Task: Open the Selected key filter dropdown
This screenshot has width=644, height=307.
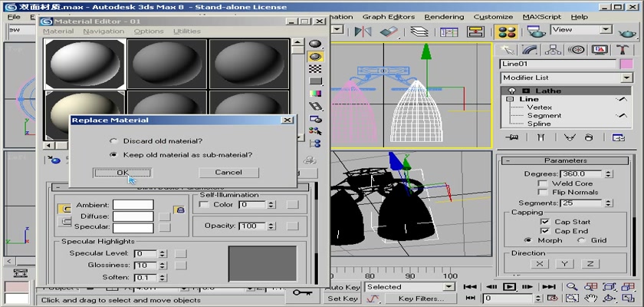Action: (x=449, y=287)
